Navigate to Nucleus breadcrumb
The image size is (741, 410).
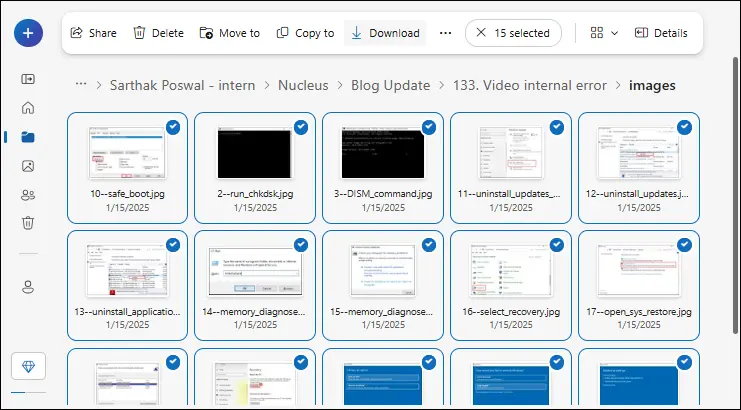303,85
